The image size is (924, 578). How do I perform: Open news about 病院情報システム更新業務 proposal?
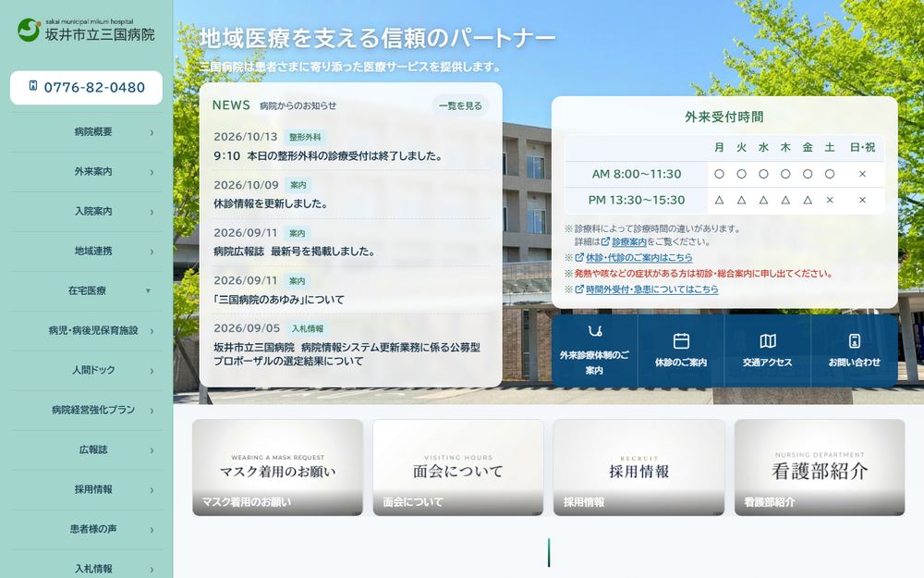point(346,354)
